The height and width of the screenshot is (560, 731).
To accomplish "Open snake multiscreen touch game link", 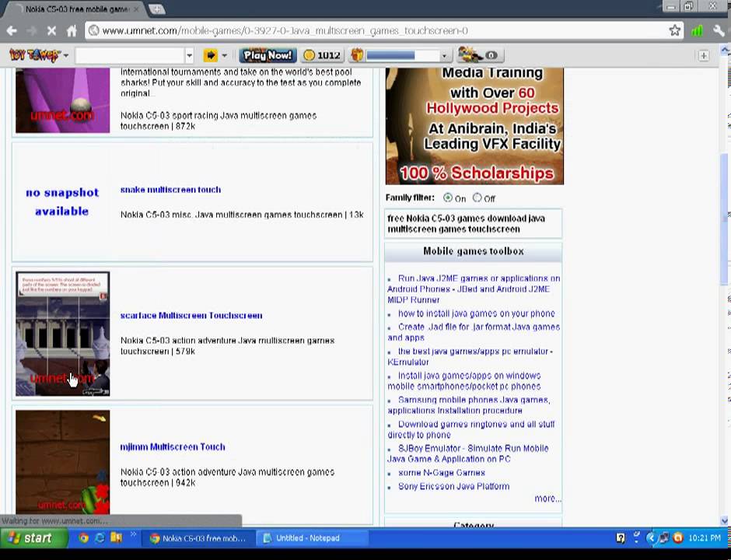I will tap(170, 190).
